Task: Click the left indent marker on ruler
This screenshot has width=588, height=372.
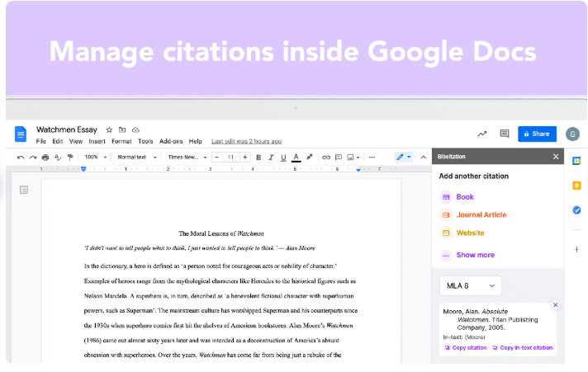Action: (83, 169)
